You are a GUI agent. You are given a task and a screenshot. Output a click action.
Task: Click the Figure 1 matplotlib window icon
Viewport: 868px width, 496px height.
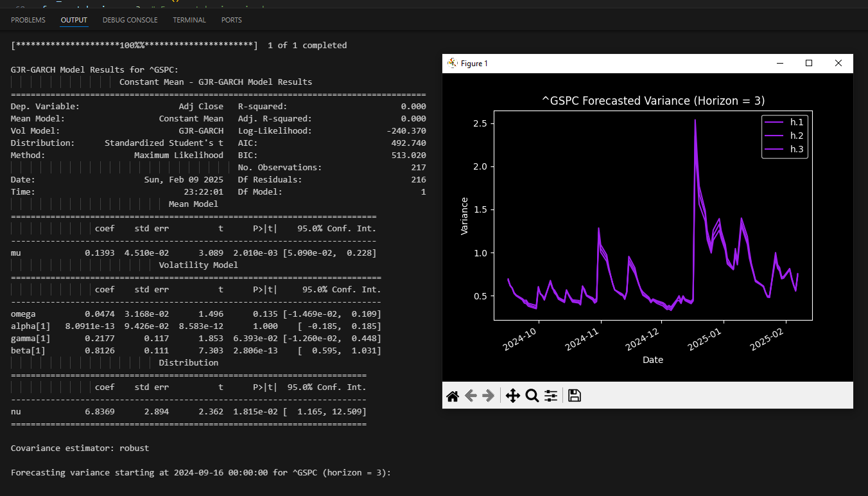[452, 63]
